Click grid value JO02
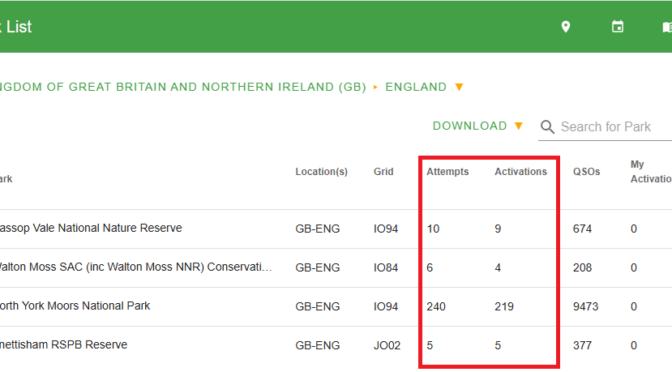The height and width of the screenshot is (372, 672). click(387, 345)
